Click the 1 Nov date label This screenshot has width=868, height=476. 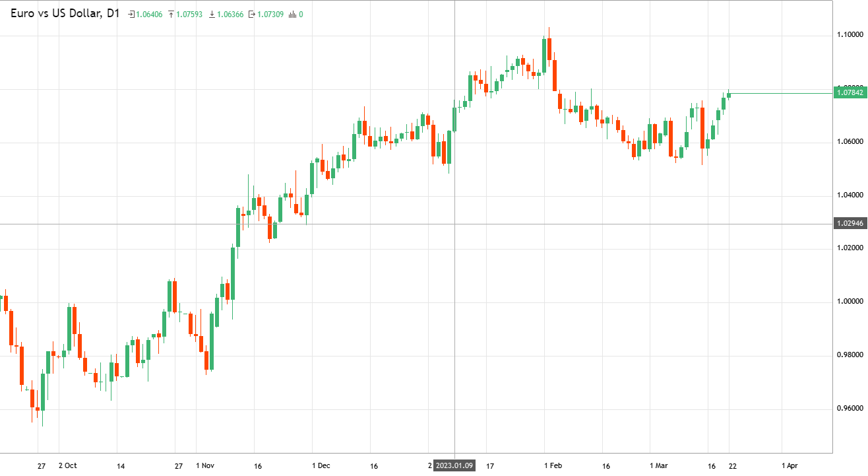pyautogui.click(x=205, y=465)
